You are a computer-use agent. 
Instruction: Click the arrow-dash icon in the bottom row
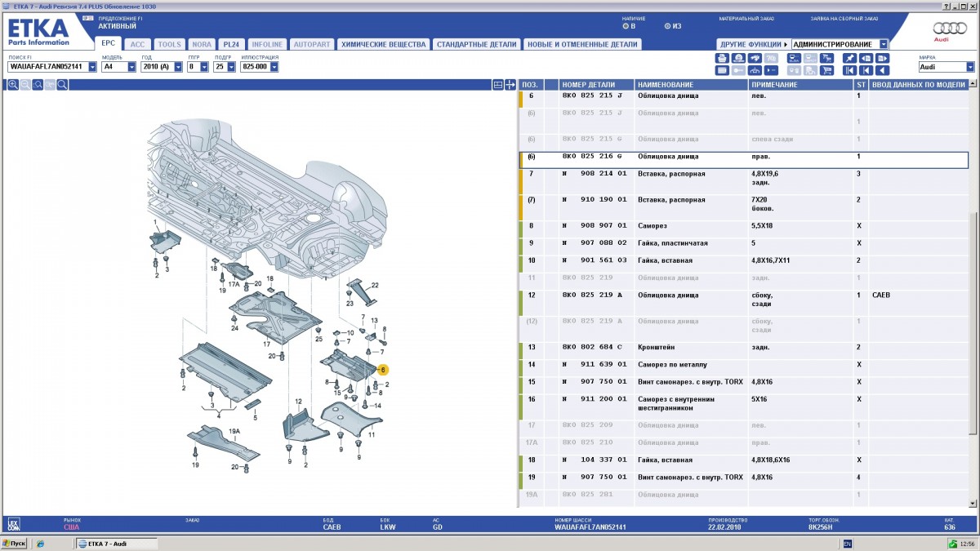point(771,70)
